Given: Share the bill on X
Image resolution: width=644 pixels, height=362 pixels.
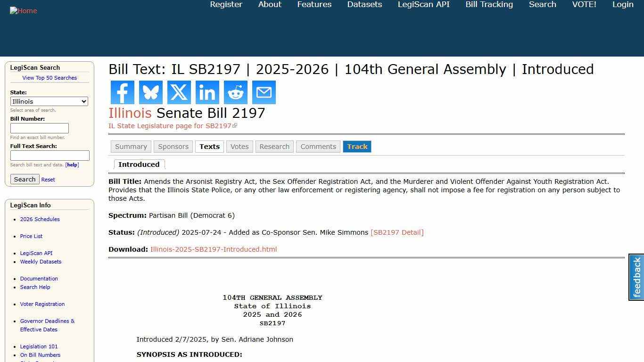Looking at the screenshot, I should (179, 92).
